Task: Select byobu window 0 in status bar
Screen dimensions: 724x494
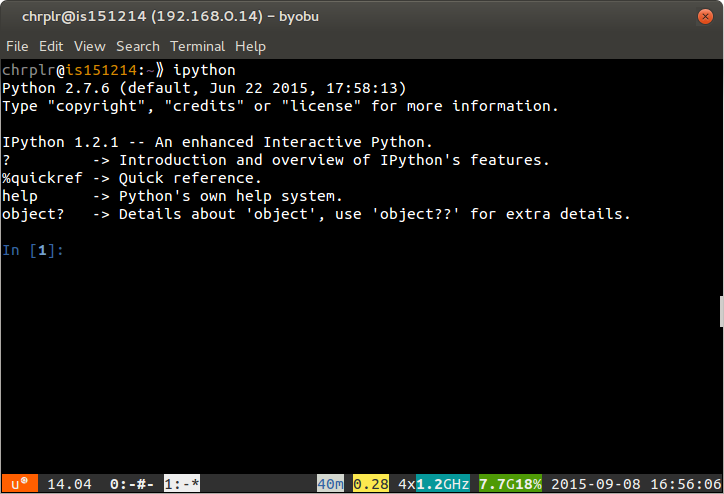Action: (130, 484)
